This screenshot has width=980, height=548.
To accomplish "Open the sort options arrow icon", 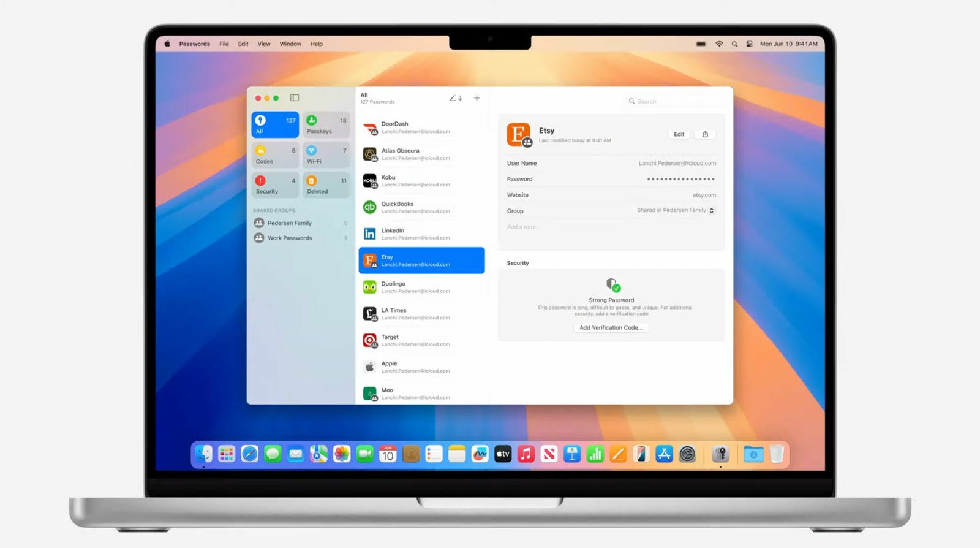I will [x=456, y=98].
